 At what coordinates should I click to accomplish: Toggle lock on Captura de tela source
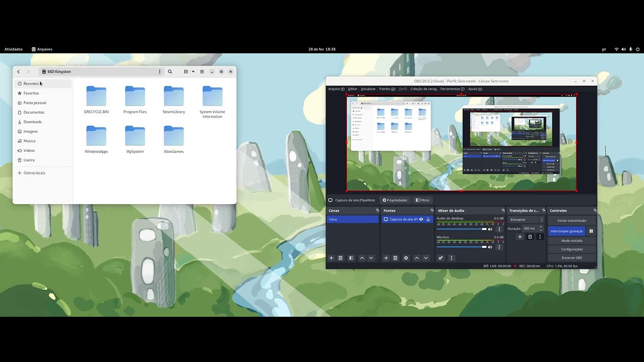pyautogui.click(x=428, y=219)
